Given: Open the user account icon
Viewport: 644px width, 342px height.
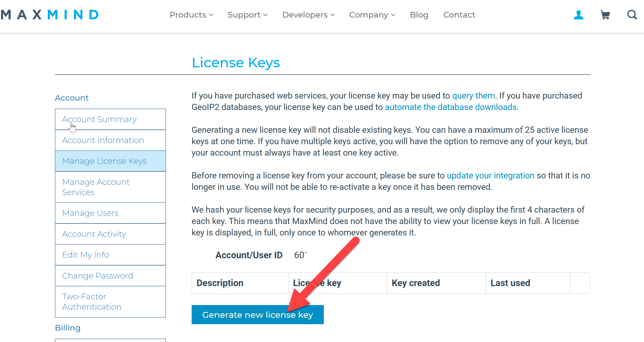Looking at the screenshot, I should (x=578, y=15).
